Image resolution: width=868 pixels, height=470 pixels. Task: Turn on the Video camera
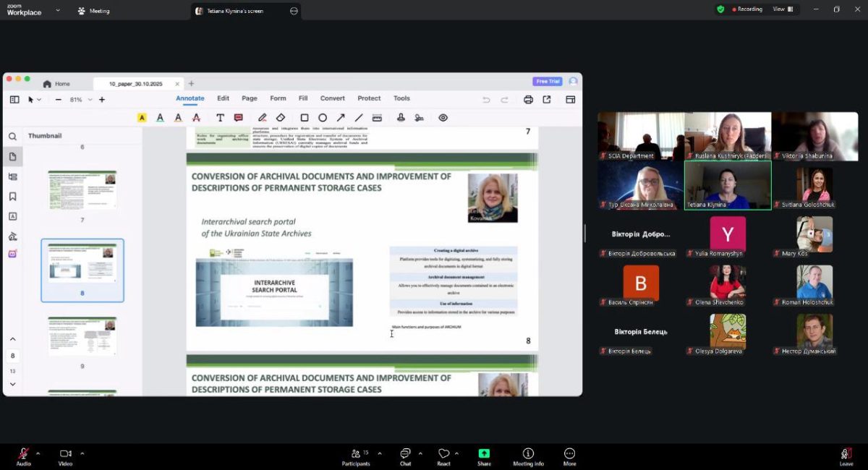point(66,454)
